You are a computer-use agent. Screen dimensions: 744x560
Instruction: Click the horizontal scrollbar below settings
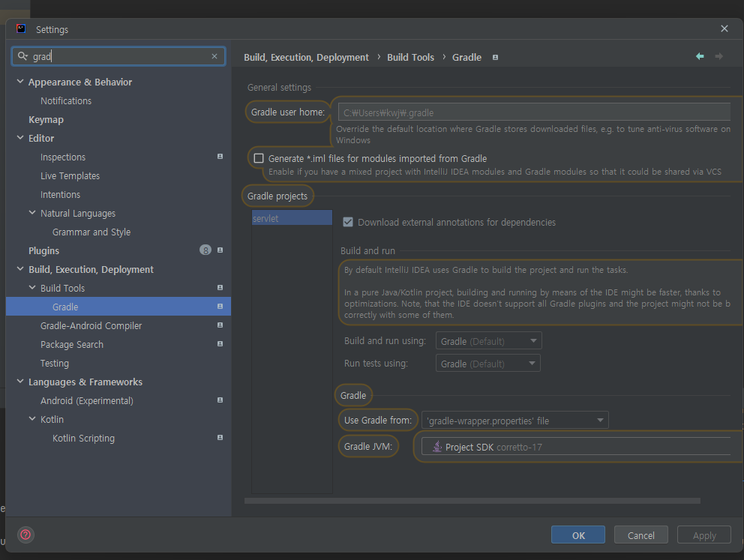472,501
